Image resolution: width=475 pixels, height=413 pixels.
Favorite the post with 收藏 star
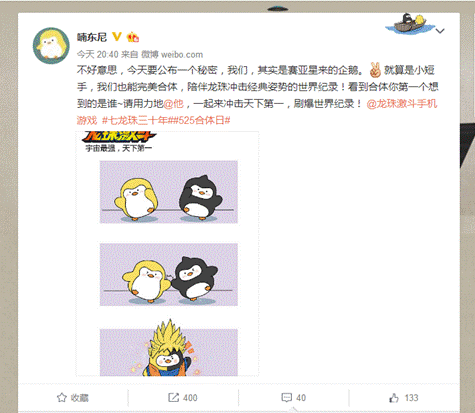(x=73, y=398)
